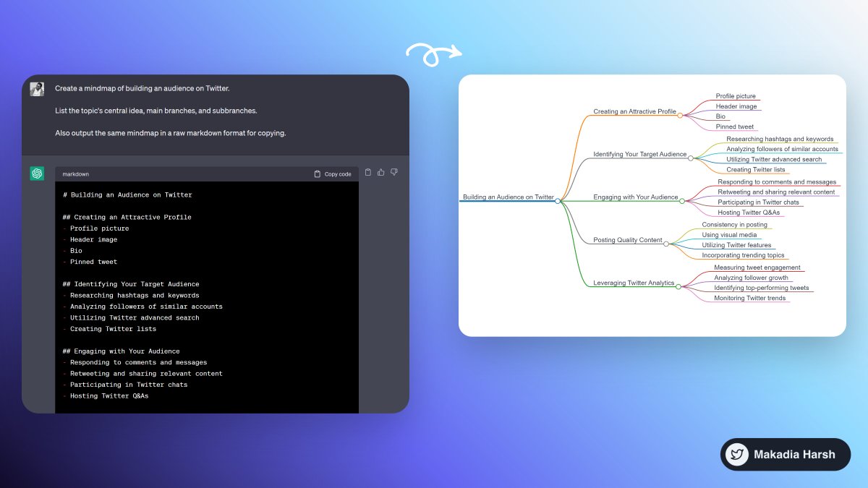Click 'Researching hashtags and keywords' mindmap leaf
Screen dimensions: 868x488
780,139
